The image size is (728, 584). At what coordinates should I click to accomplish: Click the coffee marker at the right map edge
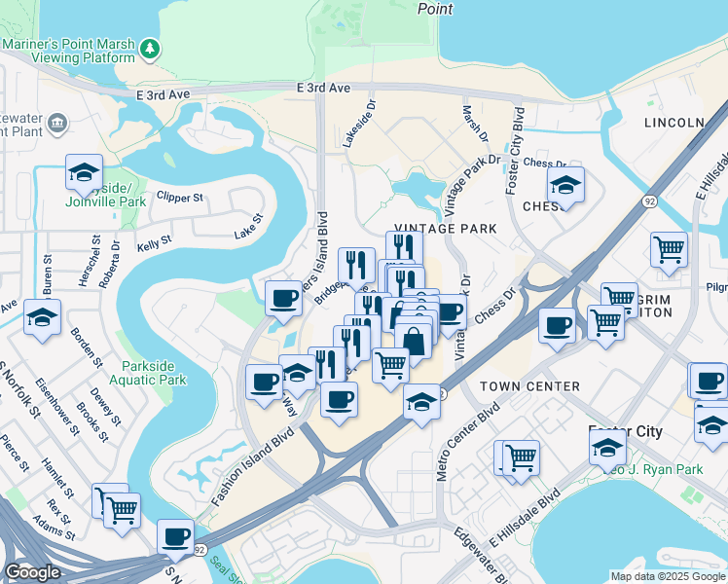pyautogui.click(x=709, y=383)
